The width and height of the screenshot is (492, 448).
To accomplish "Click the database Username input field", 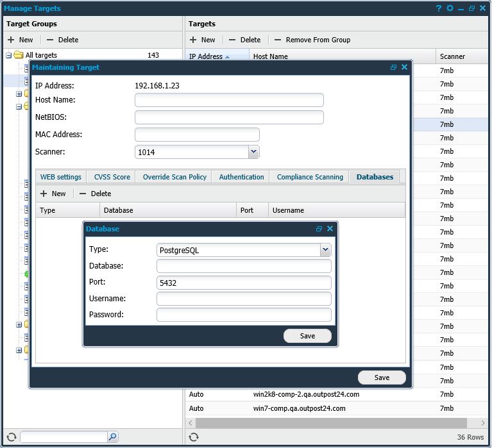I will [244, 299].
